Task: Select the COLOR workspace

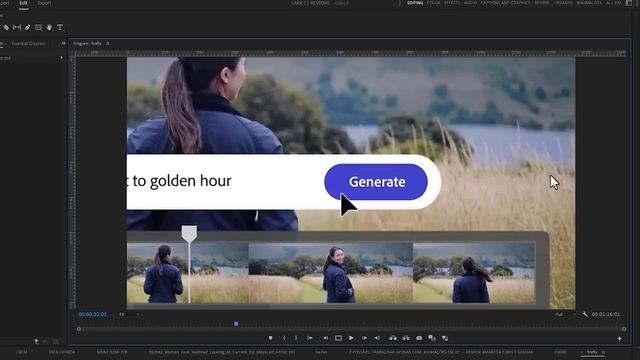Action: [x=433, y=3]
